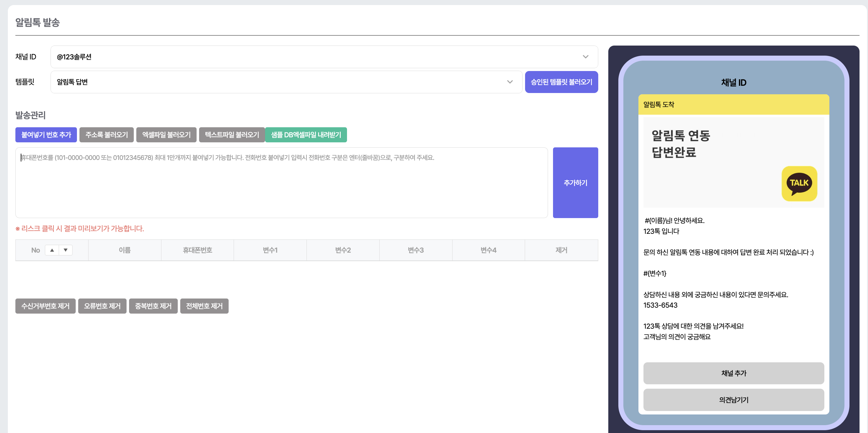This screenshot has height=433, width=868.
Task: Click 수신거부번호 제거 button
Action: click(46, 306)
